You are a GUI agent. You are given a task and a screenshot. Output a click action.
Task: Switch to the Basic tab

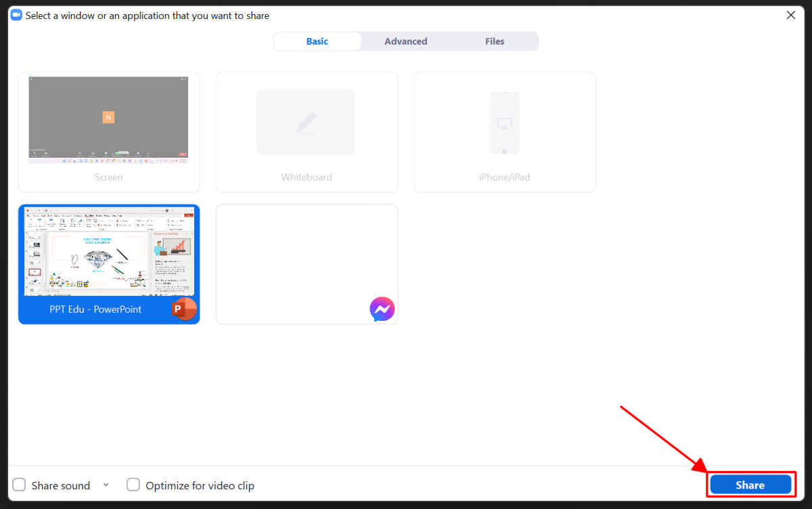point(317,41)
